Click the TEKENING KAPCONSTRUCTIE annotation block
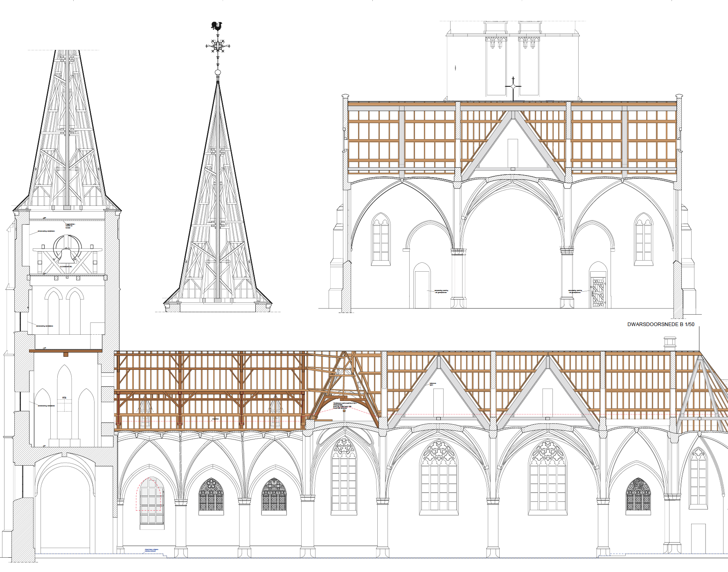The image size is (728, 572). click(345, 405)
